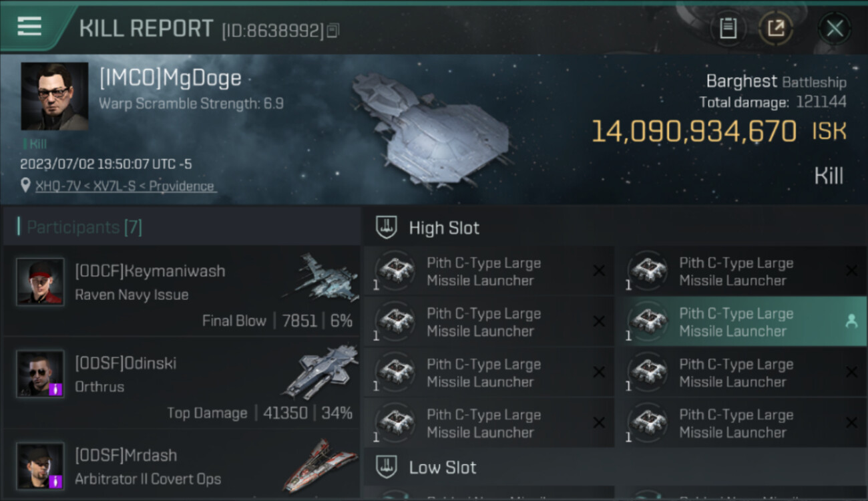The height and width of the screenshot is (501, 868).
Task: Share the kill report externally
Action: [x=775, y=28]
